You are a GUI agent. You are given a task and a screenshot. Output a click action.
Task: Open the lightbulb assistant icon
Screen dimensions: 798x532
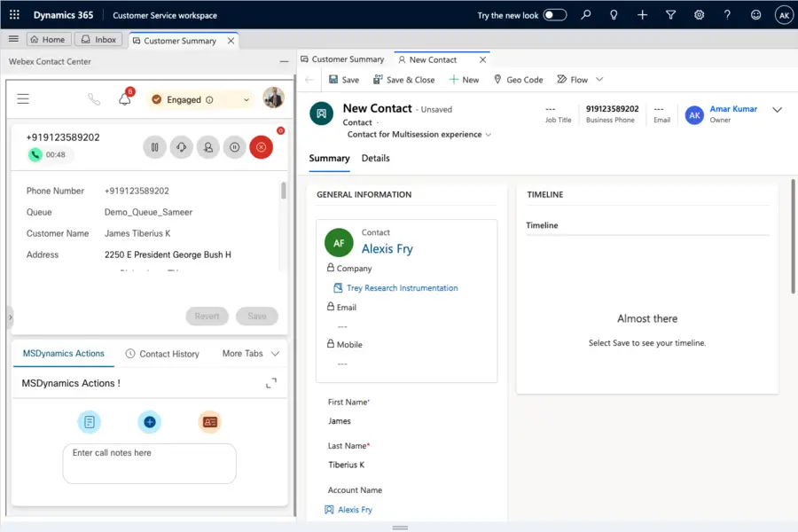click(x=614, y=15)
